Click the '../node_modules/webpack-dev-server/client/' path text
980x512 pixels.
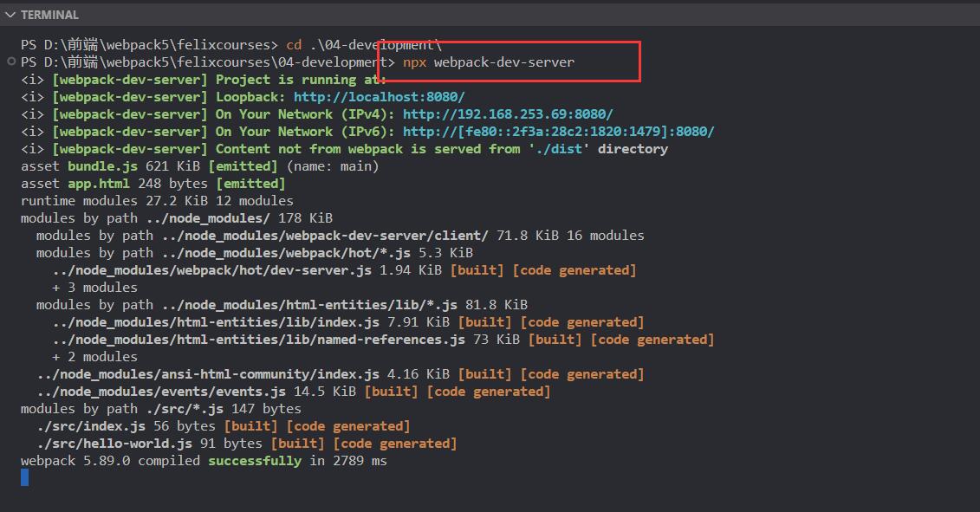pyautogui.click(x=325, y=236)
